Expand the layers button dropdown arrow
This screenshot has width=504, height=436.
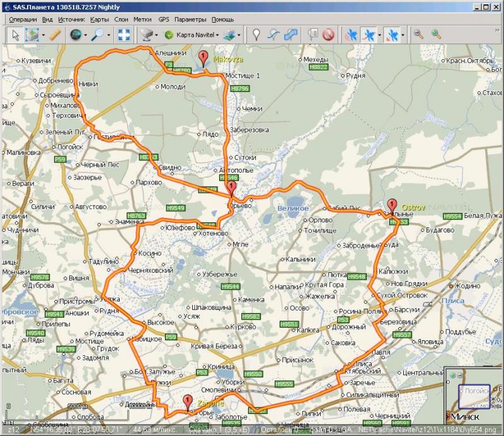pyautogui.click(x=239, y=35)
